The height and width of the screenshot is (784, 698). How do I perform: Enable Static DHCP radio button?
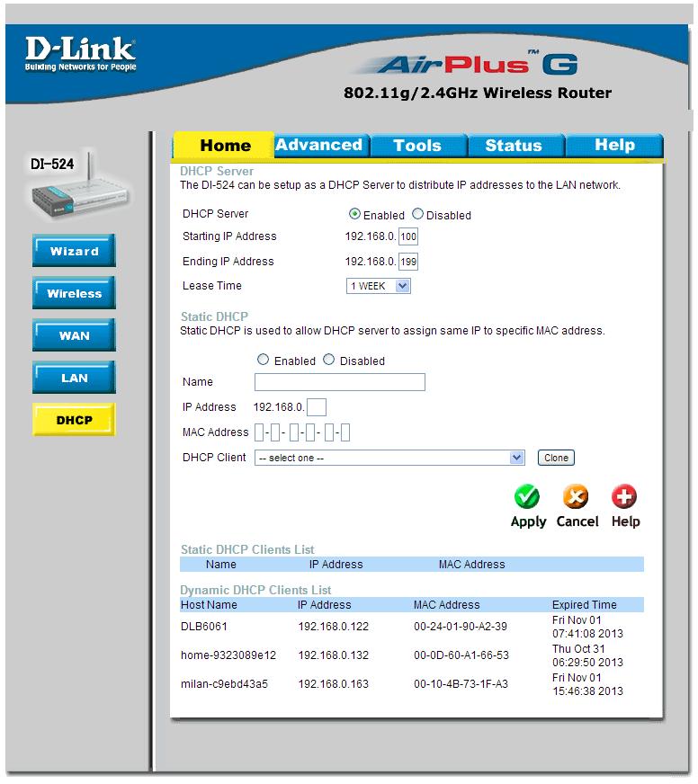tap(264, 360)
